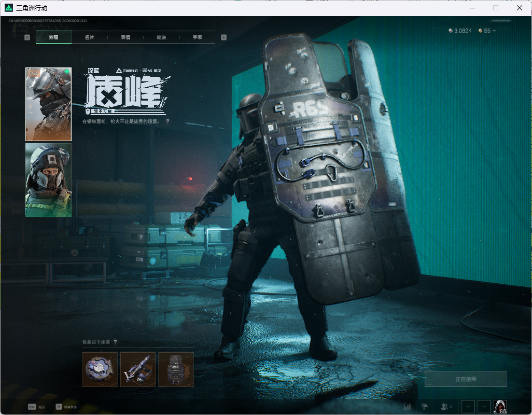Open the 手表 tab

(x=198, y=37)
